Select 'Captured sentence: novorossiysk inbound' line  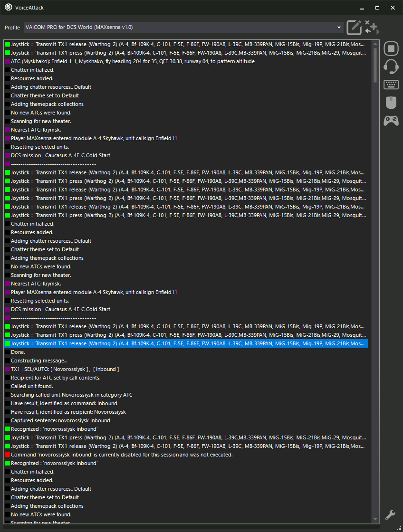coord(186,420)
